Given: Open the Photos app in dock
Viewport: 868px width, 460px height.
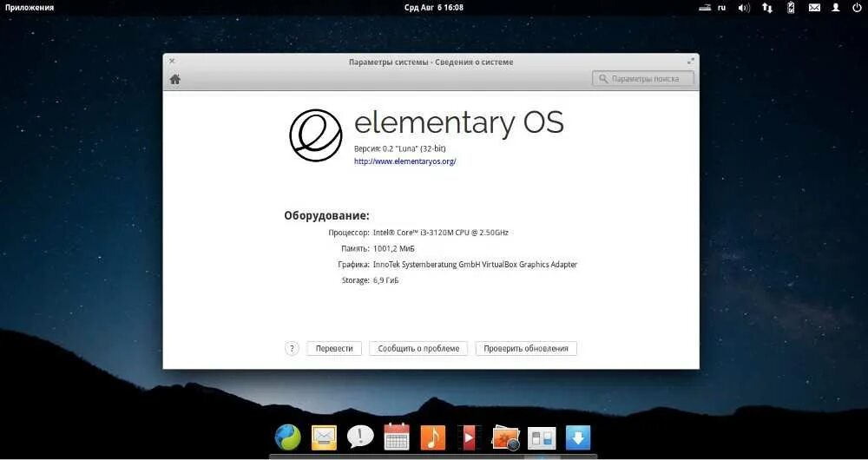Looking at the screenshot, I should [505, 437].
